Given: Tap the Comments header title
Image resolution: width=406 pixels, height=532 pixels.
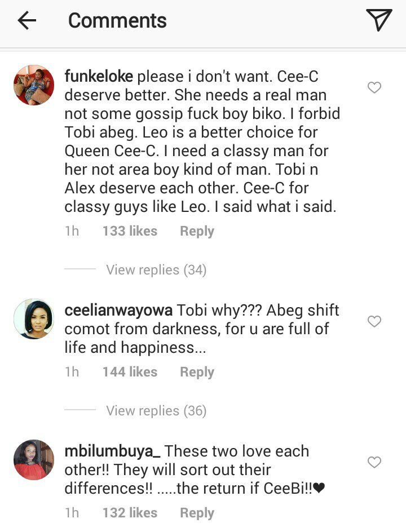Looking at the screenshot, I should 117,21.
